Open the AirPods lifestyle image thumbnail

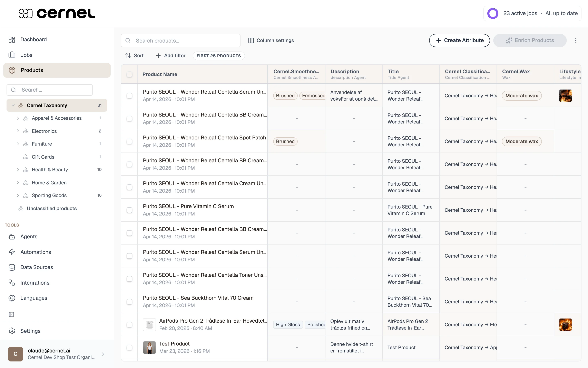[565, 325]
